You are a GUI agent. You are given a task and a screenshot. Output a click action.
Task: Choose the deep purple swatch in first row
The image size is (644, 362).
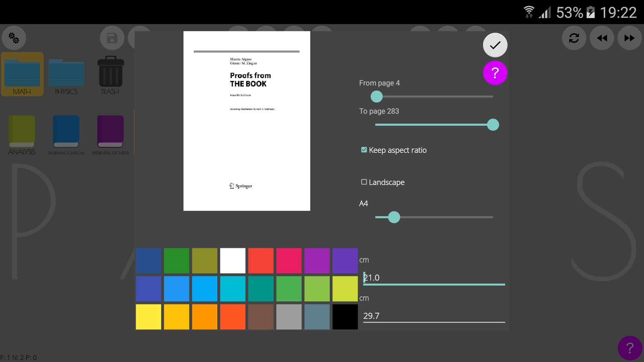(x=345, y=261)
